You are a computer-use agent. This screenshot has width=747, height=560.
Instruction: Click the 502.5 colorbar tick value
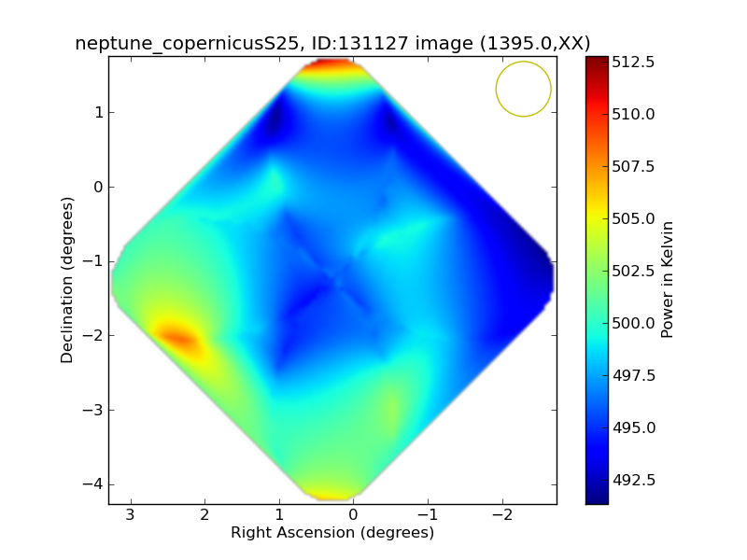pyautogui.click(x=633, y=271)
